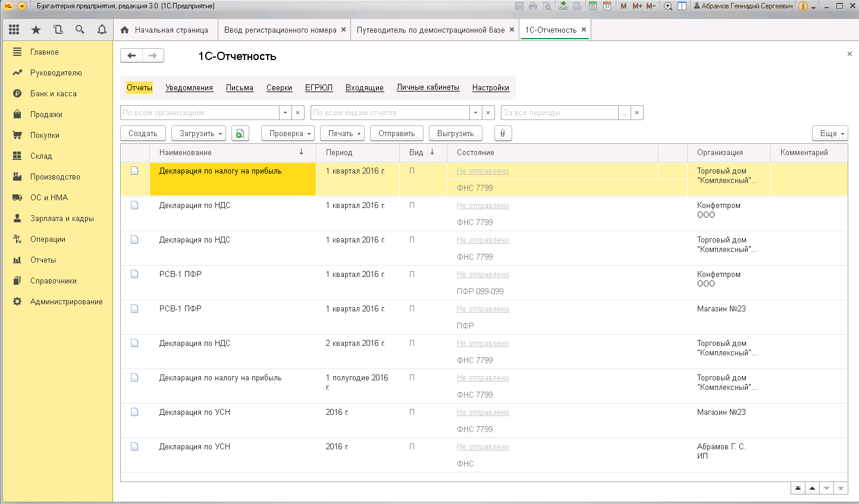Open the favorites star icon
Image resolution: width=859 pixels, height=504 pixels.
click(36, 30)
